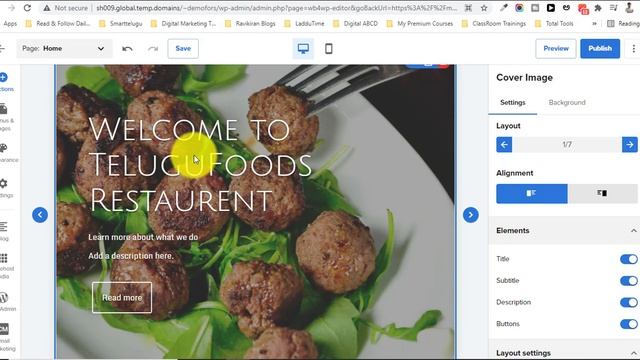640x360 pixels.
Task: Click the Save button
Action: [x=183, y=49]
